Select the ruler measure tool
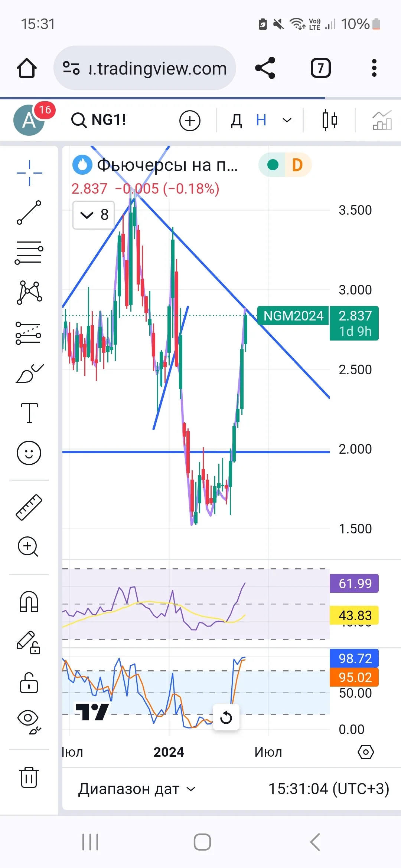The width and height of the screenshot is (401, 868). pyautogui.click(x=29, y=507)
